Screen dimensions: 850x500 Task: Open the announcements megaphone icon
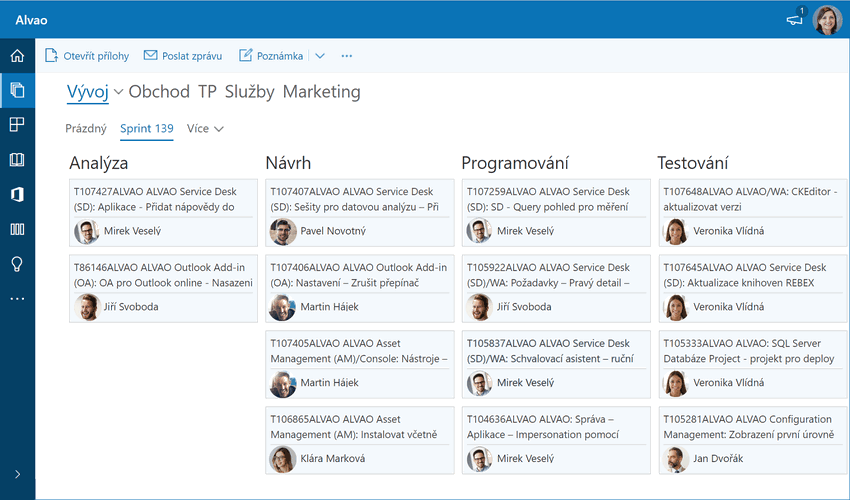coord(795,20)
